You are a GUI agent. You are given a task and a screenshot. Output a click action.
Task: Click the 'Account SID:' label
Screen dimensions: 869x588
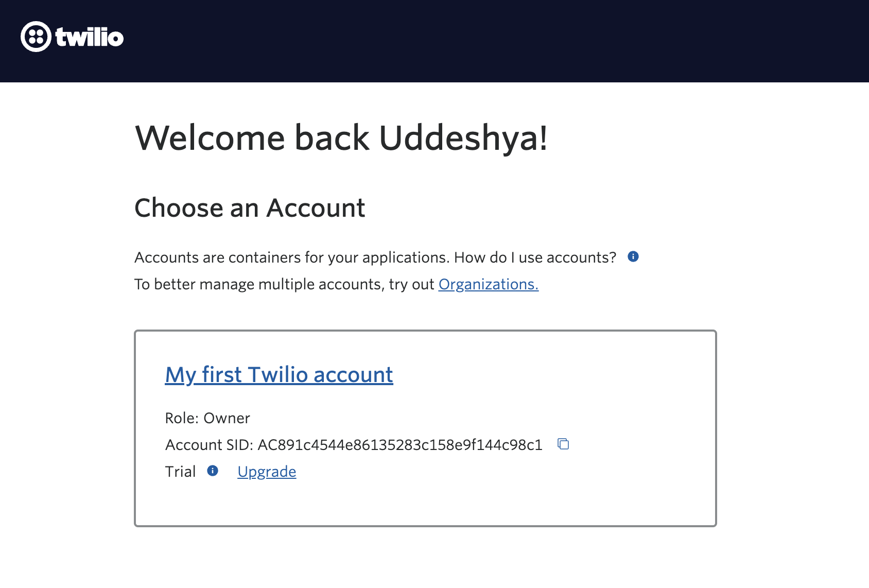[x=209, y=445]
